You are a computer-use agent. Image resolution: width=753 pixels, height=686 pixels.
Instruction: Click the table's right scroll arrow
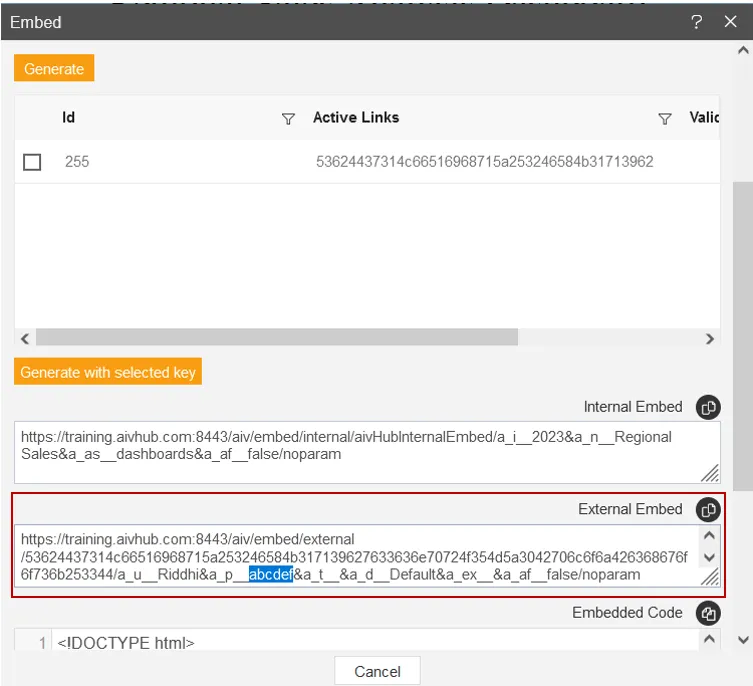(710, 339)
